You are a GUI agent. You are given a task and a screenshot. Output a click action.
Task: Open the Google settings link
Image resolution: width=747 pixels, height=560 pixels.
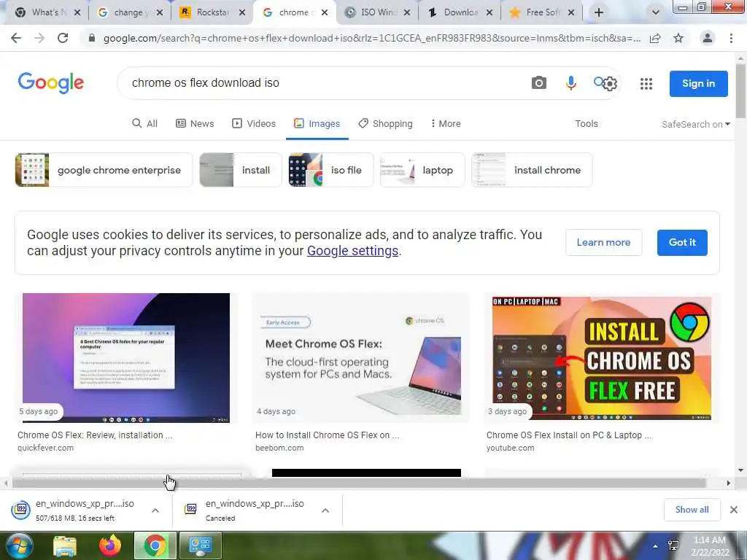[x=352, y=251]
